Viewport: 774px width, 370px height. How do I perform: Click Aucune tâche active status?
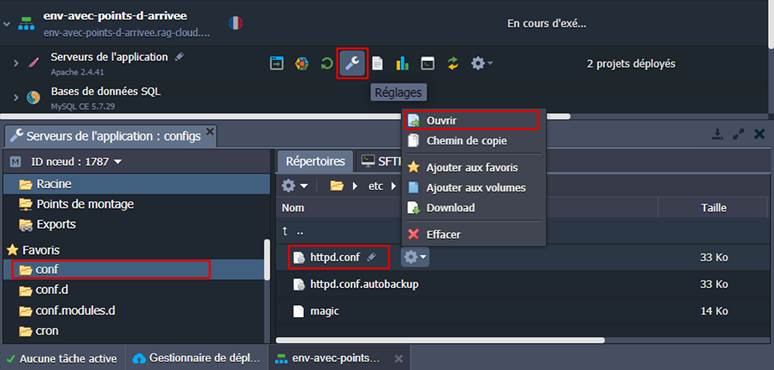click(62, 359)
